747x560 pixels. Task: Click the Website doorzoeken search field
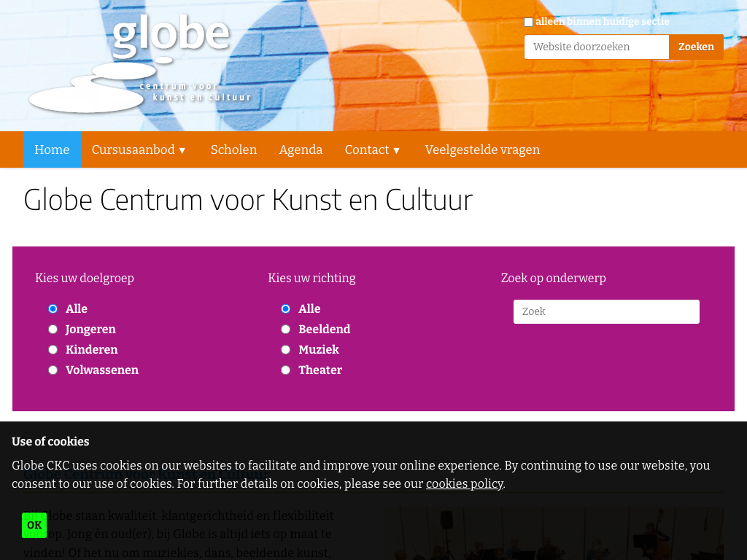[596, 47]
